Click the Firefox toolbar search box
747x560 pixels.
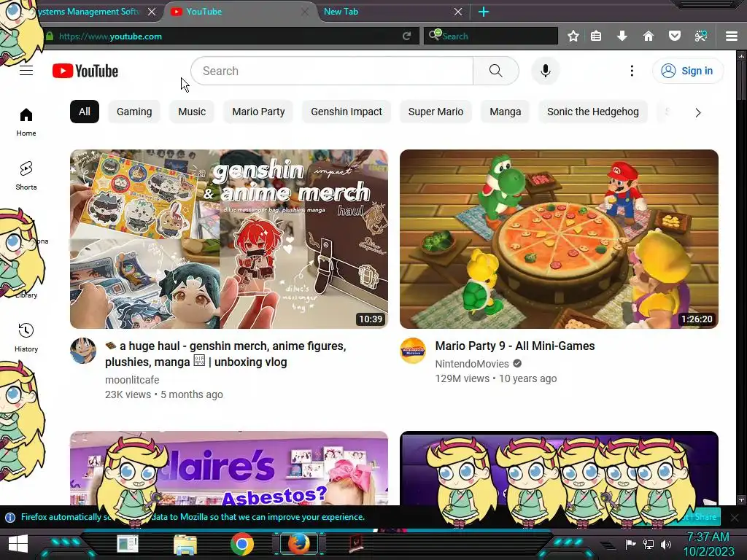tap(491, 36)
